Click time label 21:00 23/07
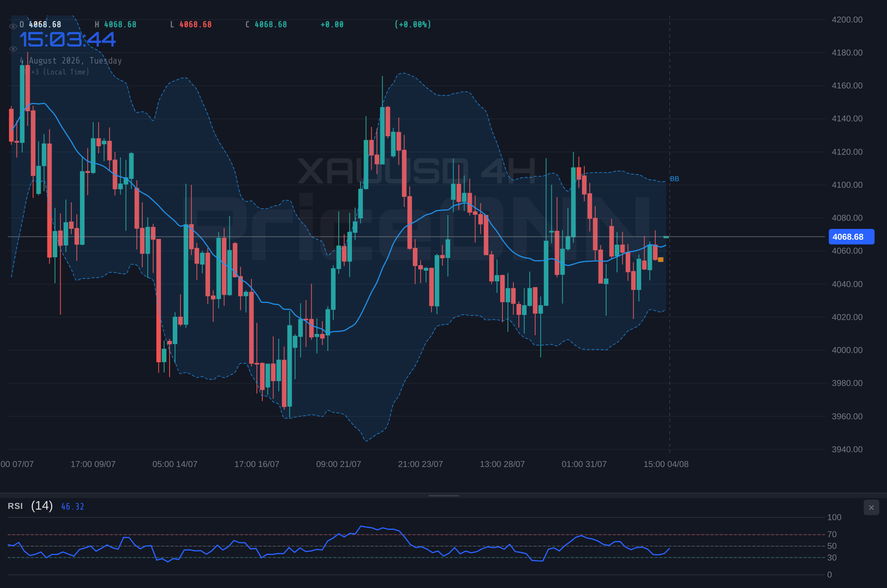 point(421,464)
